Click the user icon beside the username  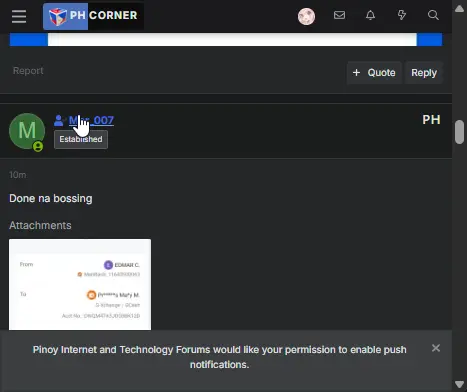pos(59,120)
